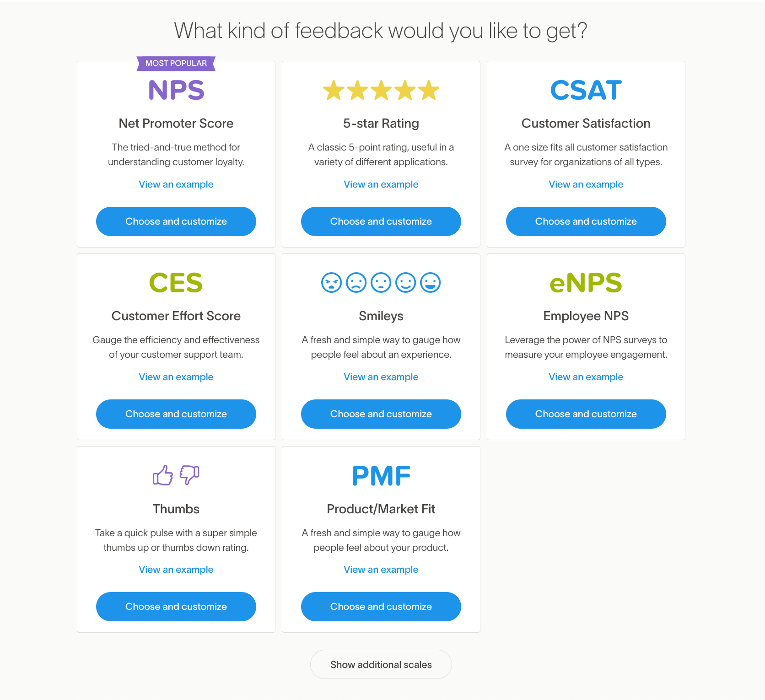The width and height of the screenshot is (765, 700).
Task: Click the five yellow stars icon
Action: [381, 90]
